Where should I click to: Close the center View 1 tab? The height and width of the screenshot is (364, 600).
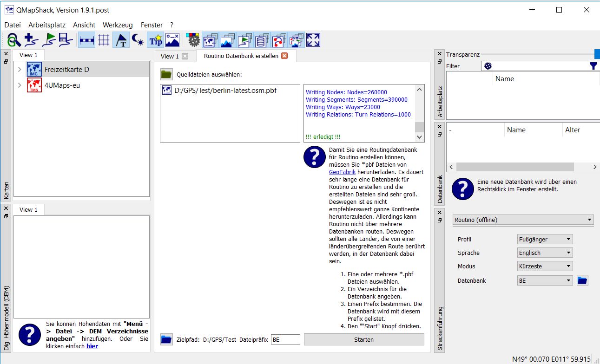[185, 56]
